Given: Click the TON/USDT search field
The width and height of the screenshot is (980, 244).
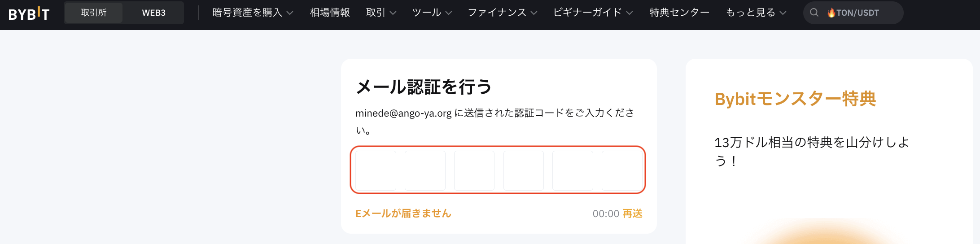Looking at the screenshot, I should point(853,13).
